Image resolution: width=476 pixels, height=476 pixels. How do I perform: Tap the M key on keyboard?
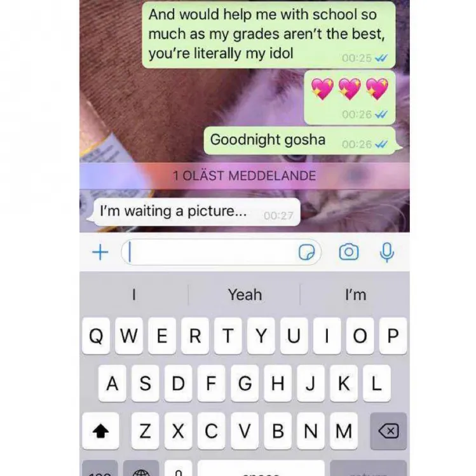point(344,431)
